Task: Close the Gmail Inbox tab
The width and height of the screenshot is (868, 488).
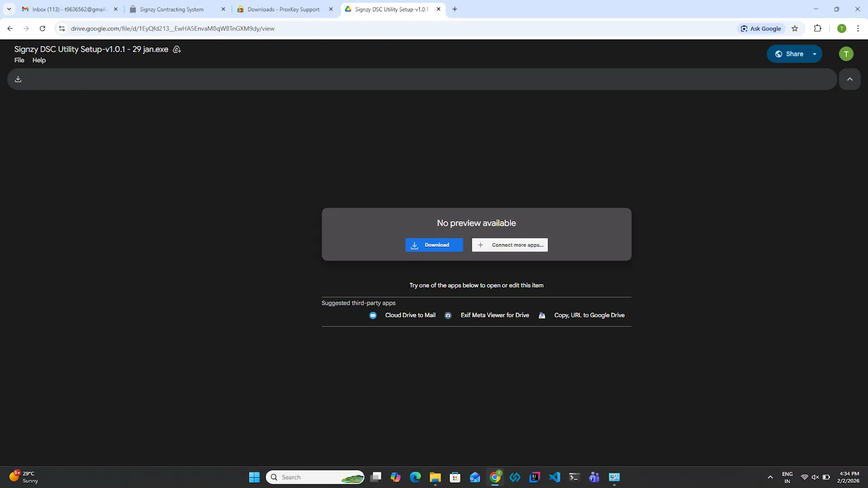Action: (116, 9)
